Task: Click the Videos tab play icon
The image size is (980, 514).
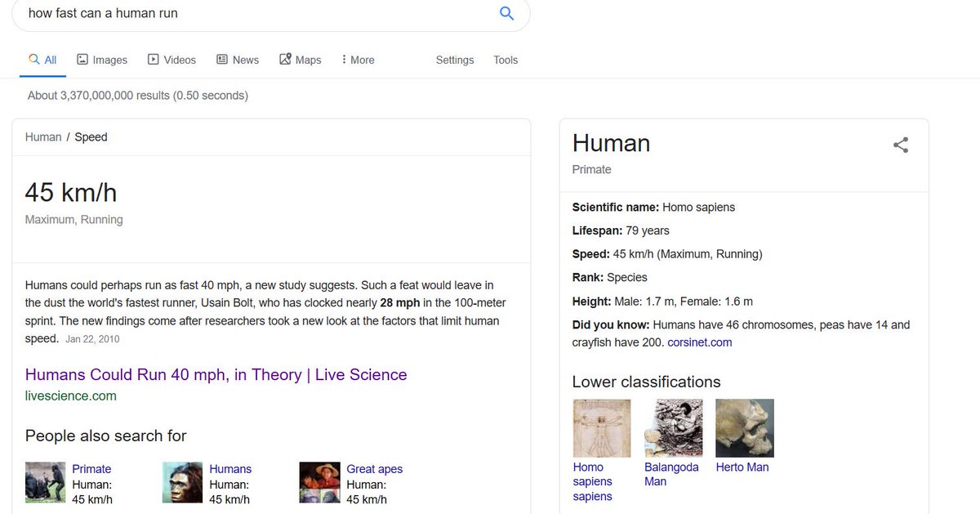Action: (x=153, y=60)
